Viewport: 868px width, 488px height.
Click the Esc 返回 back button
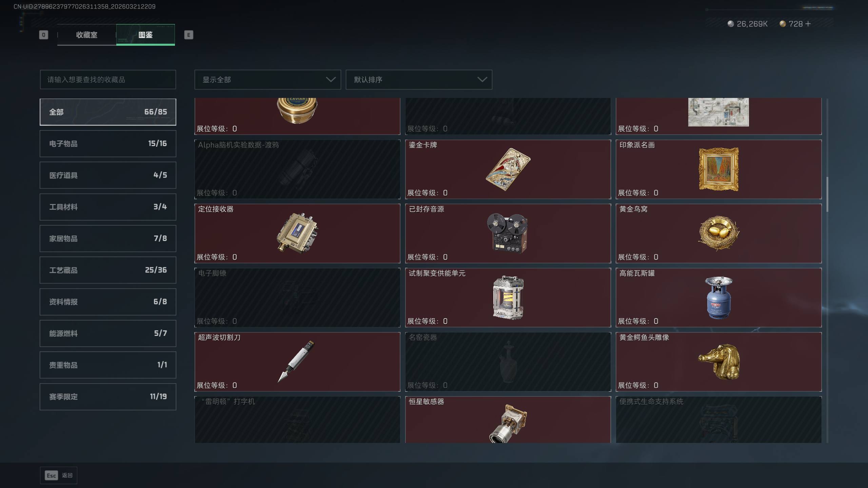coord(59,475)
